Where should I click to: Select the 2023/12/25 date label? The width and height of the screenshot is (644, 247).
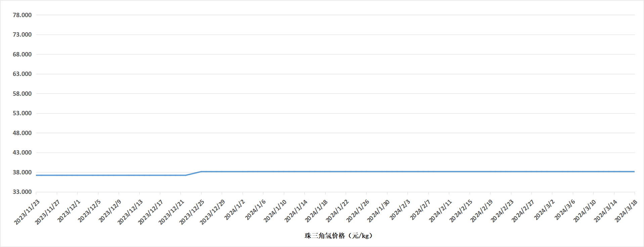192,212
